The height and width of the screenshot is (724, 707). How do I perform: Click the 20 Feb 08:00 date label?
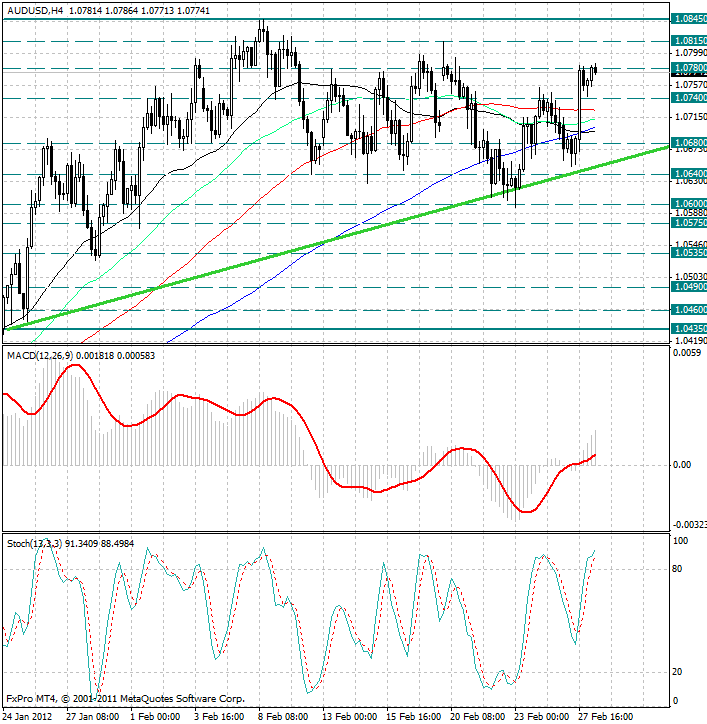[477, 717]
